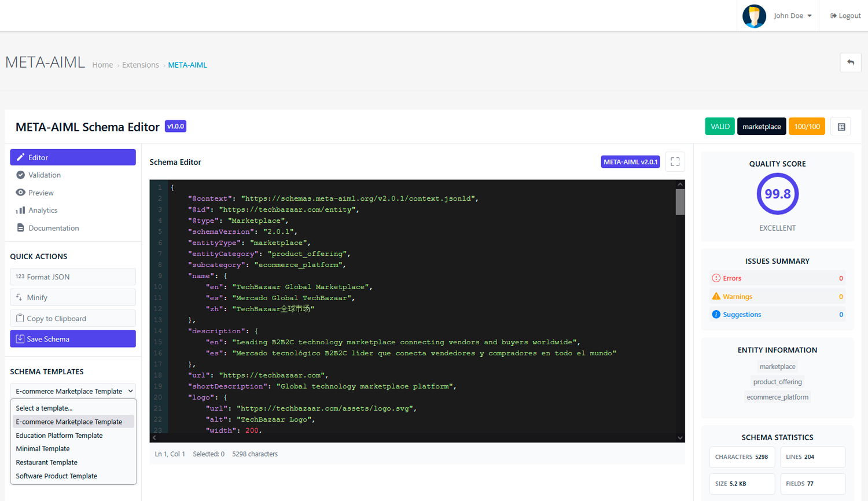
Task: Click the Format JSON button
Action: click(73, 277)
